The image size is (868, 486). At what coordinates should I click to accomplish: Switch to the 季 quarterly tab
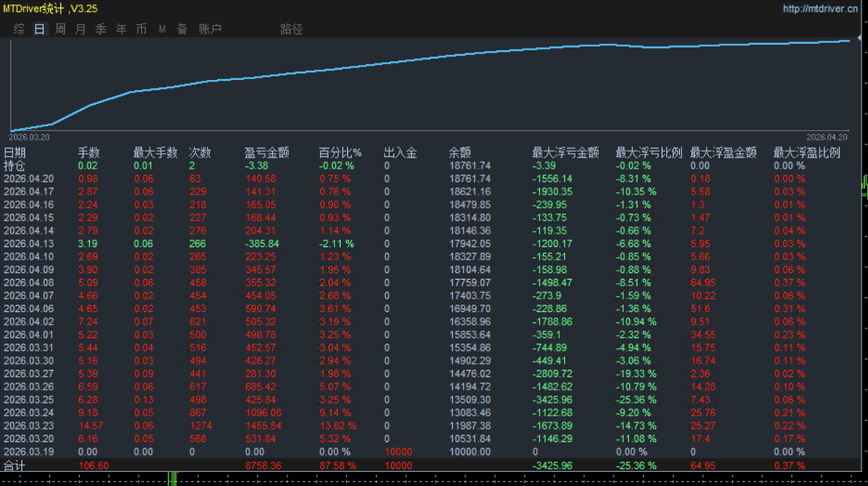click(x=101, y=29)
